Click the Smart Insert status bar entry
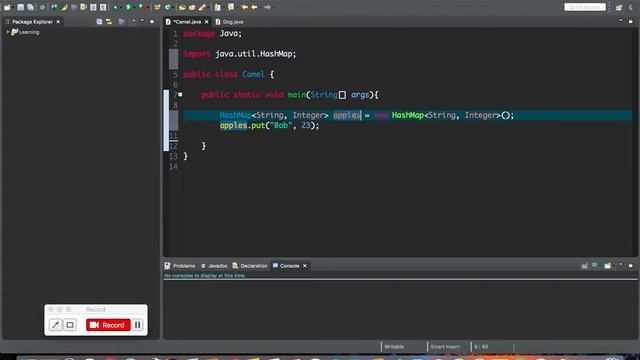Screen dimensions: 640x360 [445, 347]
